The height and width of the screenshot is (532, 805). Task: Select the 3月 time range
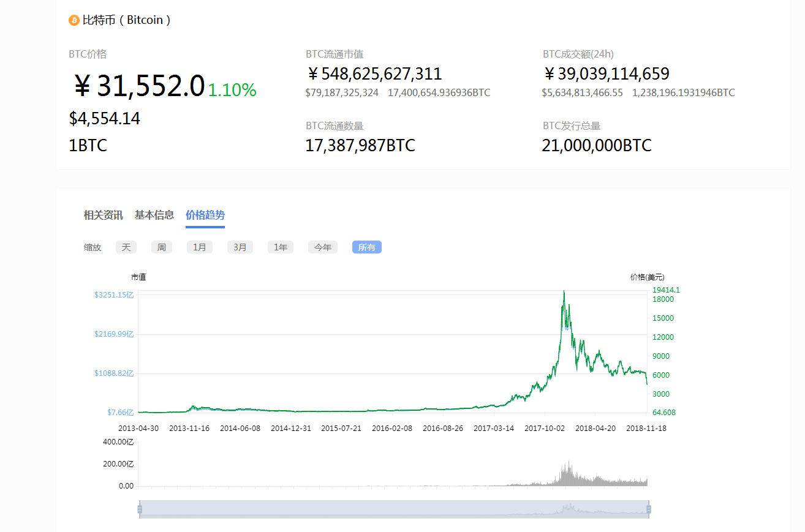pyautogui.click(x=240, y=247)
